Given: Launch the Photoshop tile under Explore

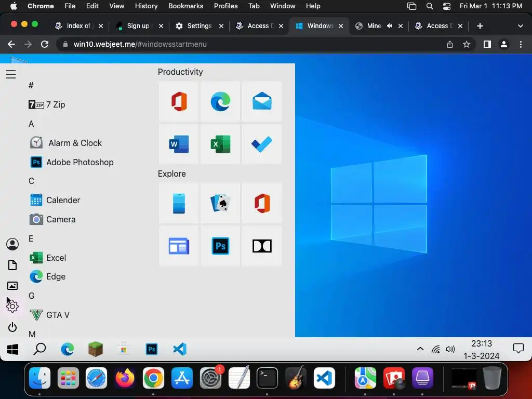Looking at the screenshot, I should point(220,246).
